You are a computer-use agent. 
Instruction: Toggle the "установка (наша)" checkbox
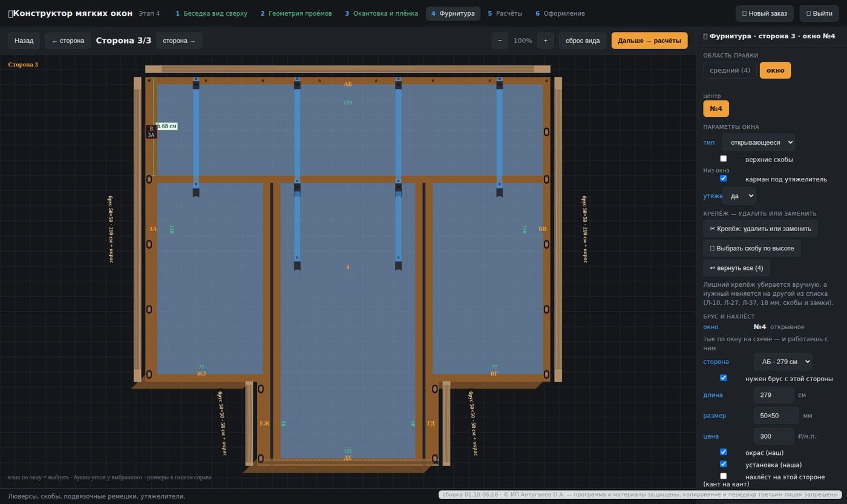(723, 464)
